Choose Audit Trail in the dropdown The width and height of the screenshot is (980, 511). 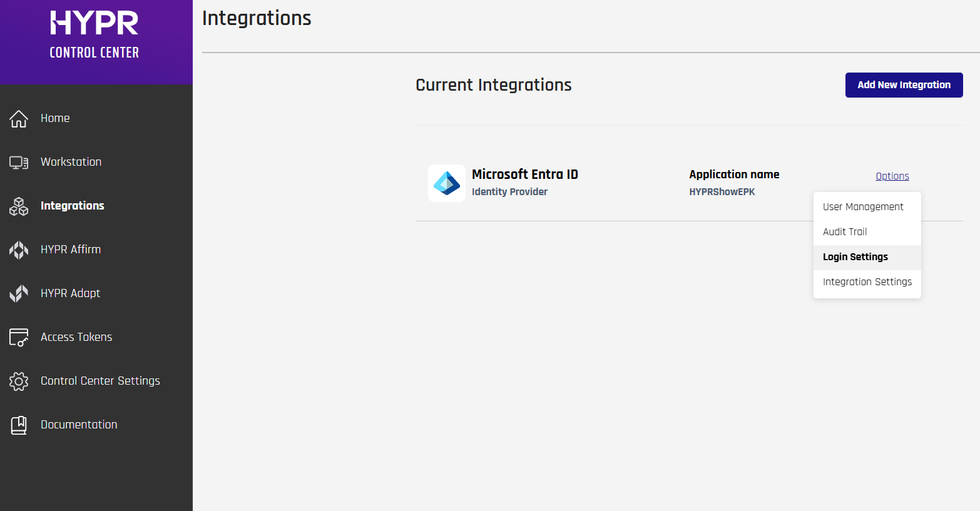pos(845,232)
